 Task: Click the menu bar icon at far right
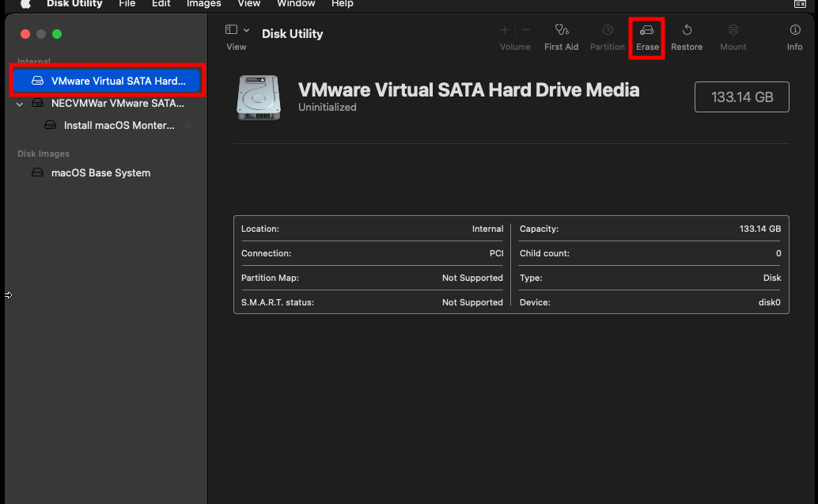(800, 4)
